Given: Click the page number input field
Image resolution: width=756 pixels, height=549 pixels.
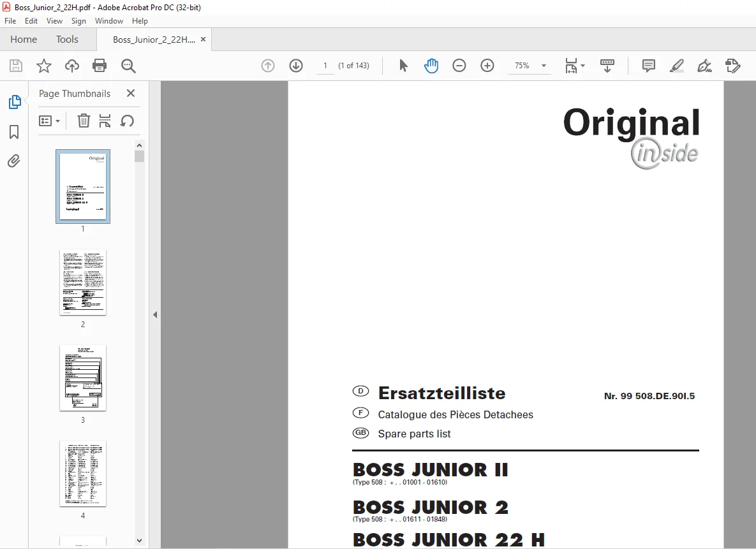Looking at the screenshot, I should point(325,66).
